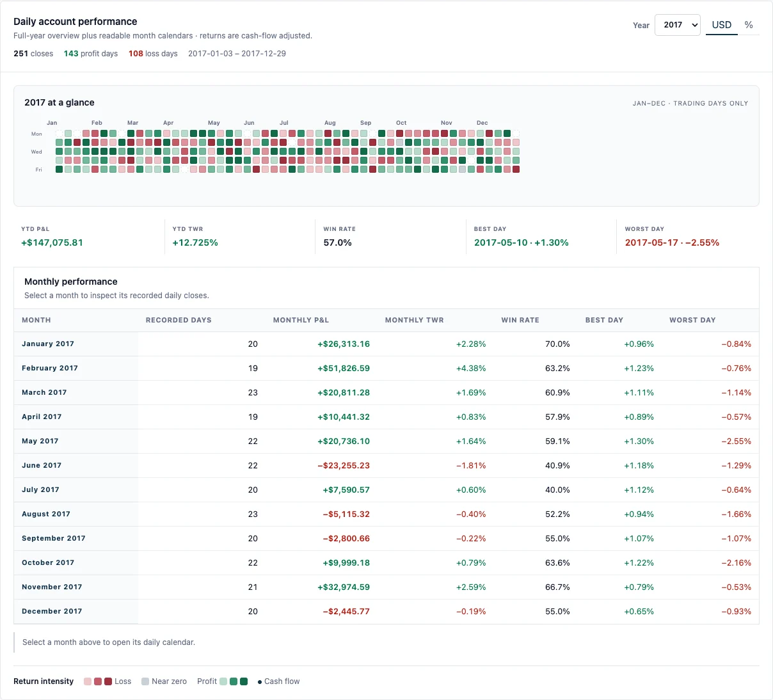Click the BEST DAY table column header
773x700 pixels.
click(x=604, y=321)
